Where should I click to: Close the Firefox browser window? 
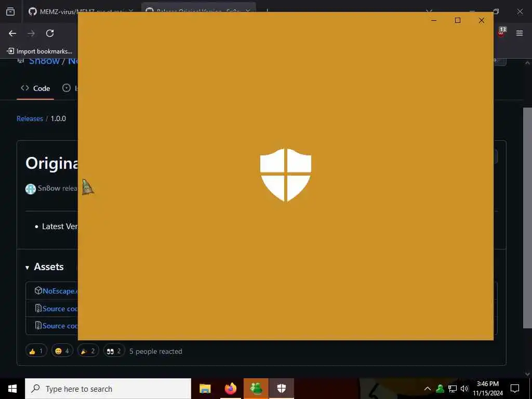point(520,11)
